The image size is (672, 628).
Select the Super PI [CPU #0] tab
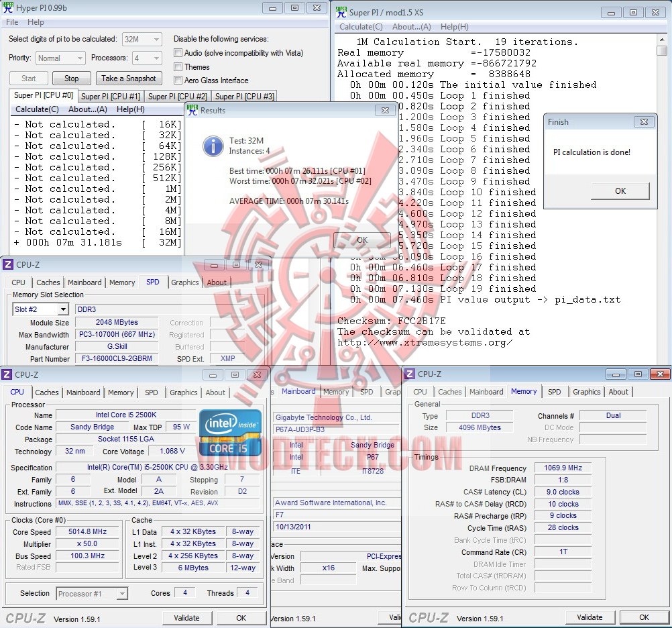[x=44, y=95]
